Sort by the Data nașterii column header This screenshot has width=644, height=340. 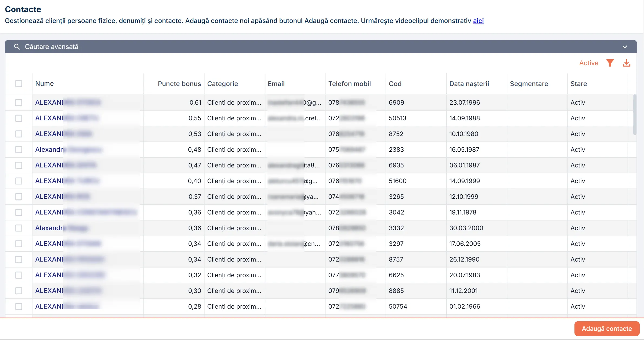[x=469, y=84]
